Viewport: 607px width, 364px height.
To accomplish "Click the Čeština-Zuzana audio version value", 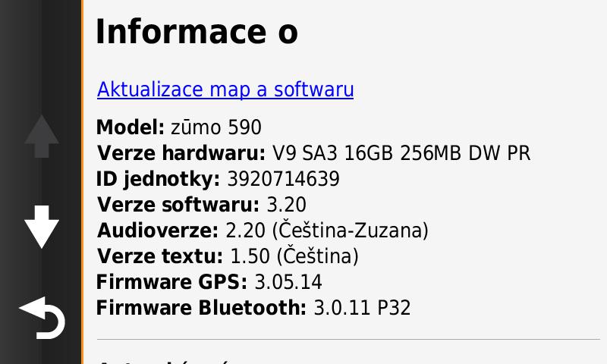I will point(327,231).
